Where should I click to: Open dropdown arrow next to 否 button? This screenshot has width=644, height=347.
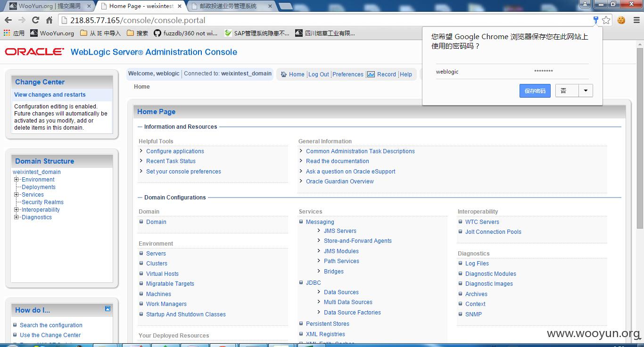[586, 91]
